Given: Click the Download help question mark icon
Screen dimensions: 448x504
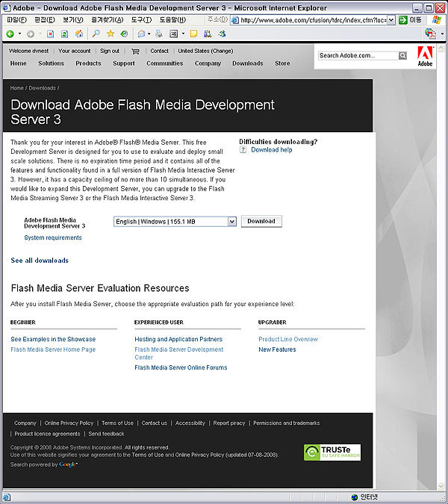Looking at the screenshot, I should (243, 149).
